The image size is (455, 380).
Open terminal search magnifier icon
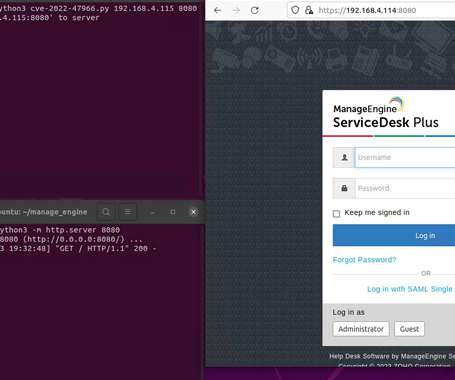(106, 212)
